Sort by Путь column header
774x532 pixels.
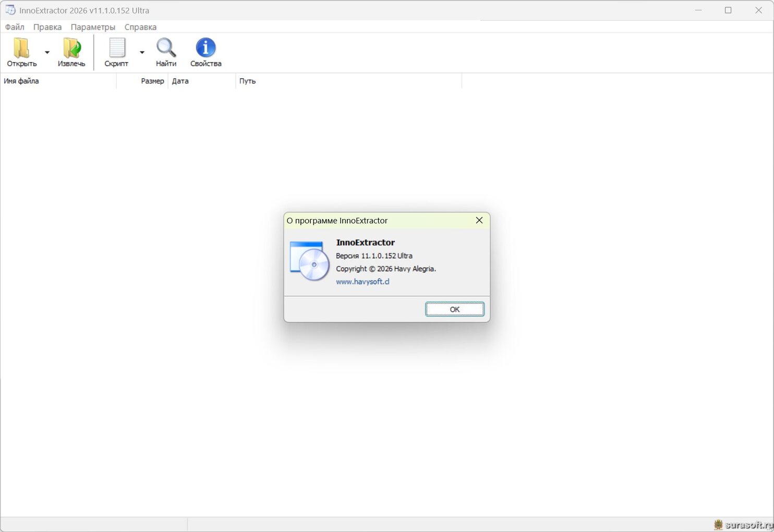(x=349, y=81)
